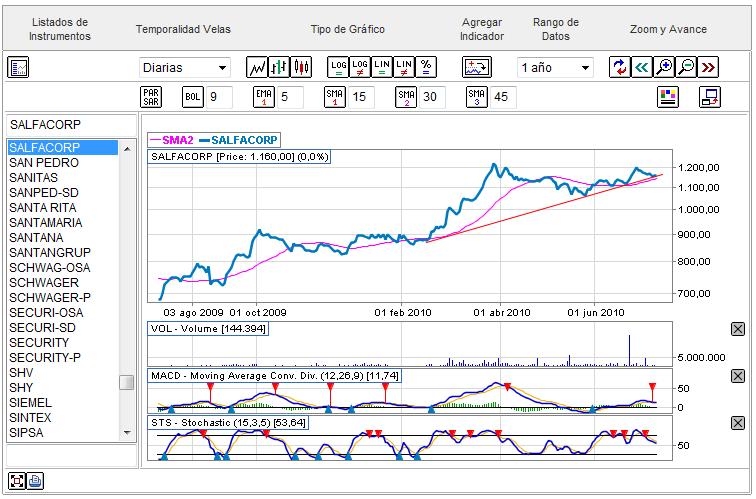The width and height of the screenshot is (756, 499).
Task: Toggle the SMA 3 indicator
Action: pos(477,97)
